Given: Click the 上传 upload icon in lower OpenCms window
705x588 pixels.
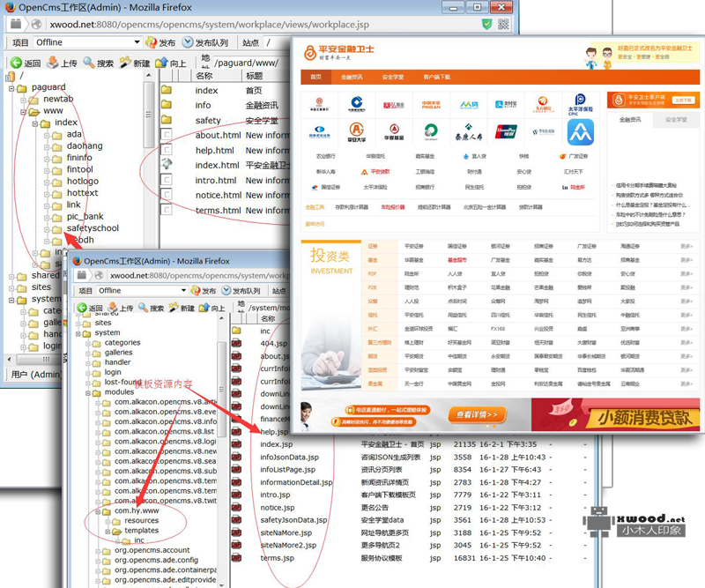Looking at the screenshot, I should tap(113, 308).
